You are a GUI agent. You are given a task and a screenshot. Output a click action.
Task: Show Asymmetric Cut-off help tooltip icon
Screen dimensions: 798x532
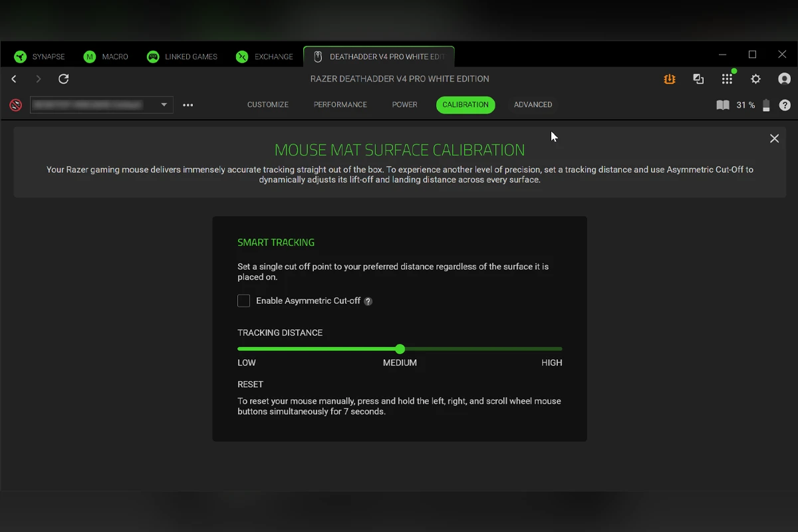pos(368,301)
